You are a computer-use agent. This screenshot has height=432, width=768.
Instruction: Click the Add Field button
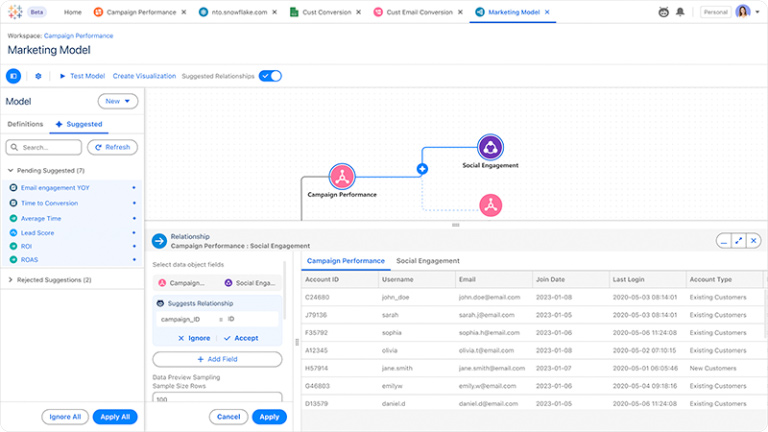[217, 359]
